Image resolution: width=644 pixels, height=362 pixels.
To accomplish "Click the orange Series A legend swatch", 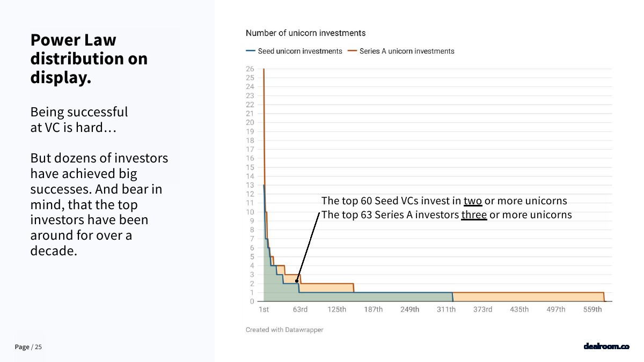I will 352,51.
